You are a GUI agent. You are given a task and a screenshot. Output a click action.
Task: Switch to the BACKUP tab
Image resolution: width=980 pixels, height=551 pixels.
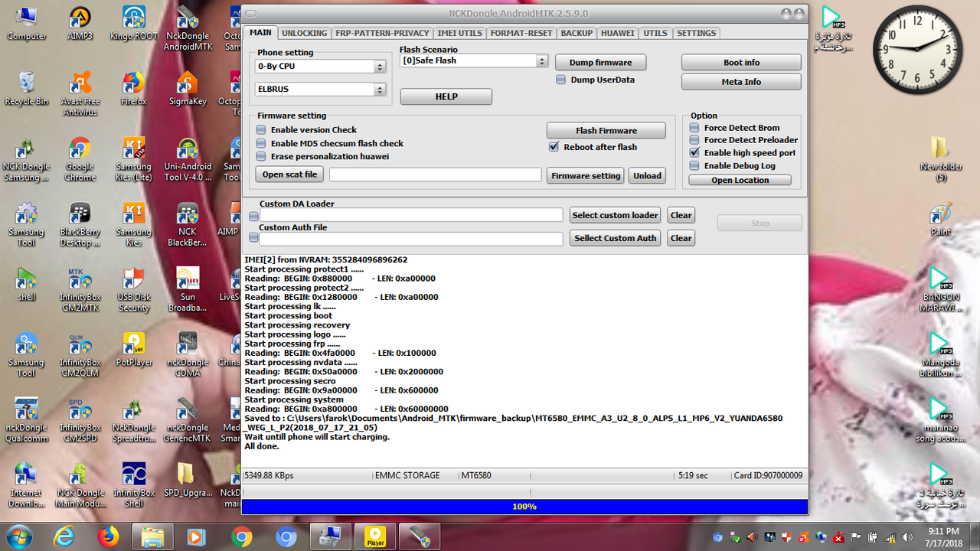(577, 34)
